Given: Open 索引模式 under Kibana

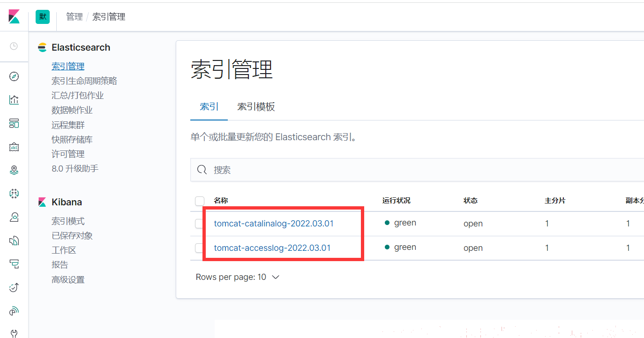Looking at the screenshot, I should point(68,221).
